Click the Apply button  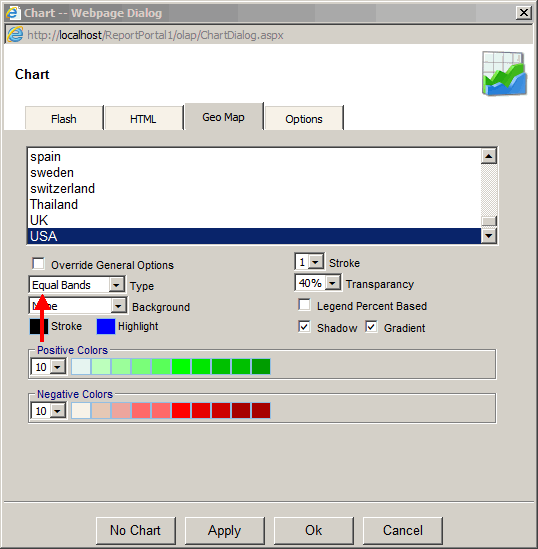(224, 530)
